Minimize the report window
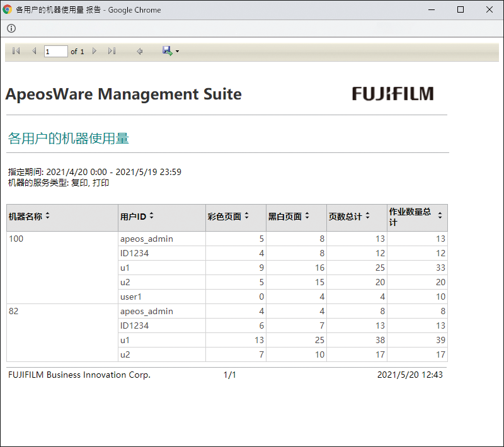This screenshot has height=447, width=504. click(x=432, y=9)
